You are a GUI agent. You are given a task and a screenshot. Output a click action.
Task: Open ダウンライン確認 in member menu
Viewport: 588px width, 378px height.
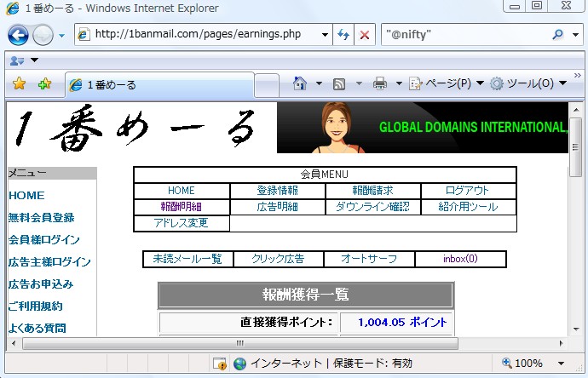372,207
